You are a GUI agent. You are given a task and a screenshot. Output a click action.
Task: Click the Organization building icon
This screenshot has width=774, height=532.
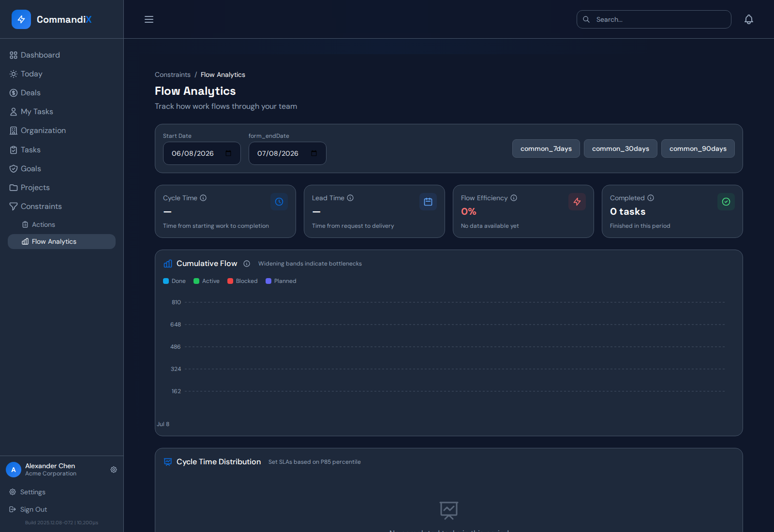[x=14, y=131]
